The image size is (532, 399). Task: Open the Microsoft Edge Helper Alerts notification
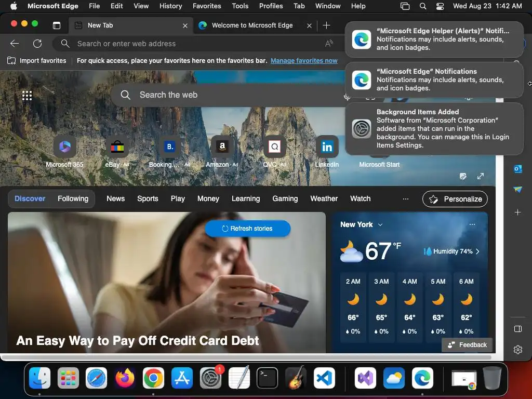click(x=434, y=39)
